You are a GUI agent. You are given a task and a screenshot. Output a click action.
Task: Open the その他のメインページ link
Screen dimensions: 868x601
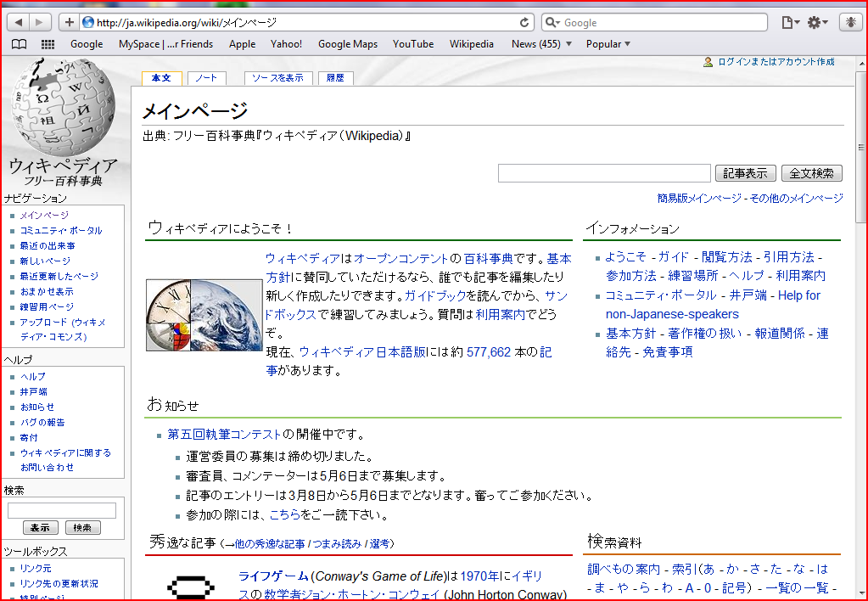tap(796, 199)
